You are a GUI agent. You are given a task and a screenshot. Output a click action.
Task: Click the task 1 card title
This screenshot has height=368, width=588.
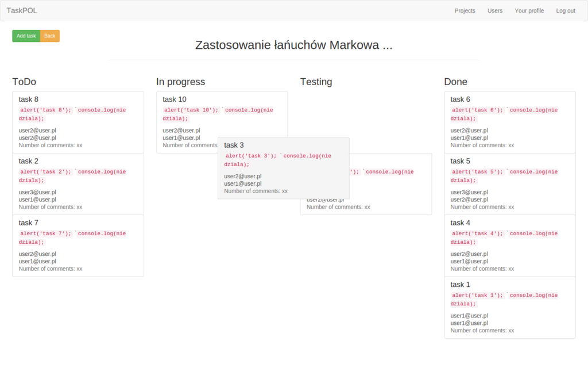(x=460, y=285)
